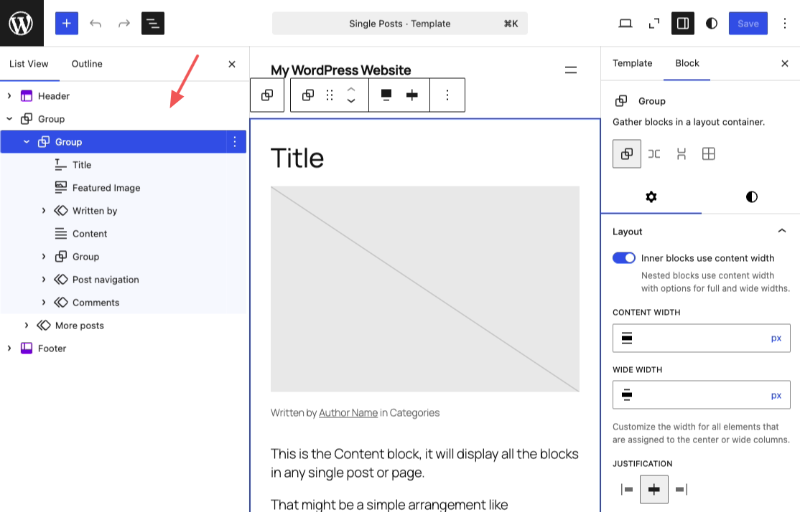Open the gear Settings sub-tab

(651, 197)
